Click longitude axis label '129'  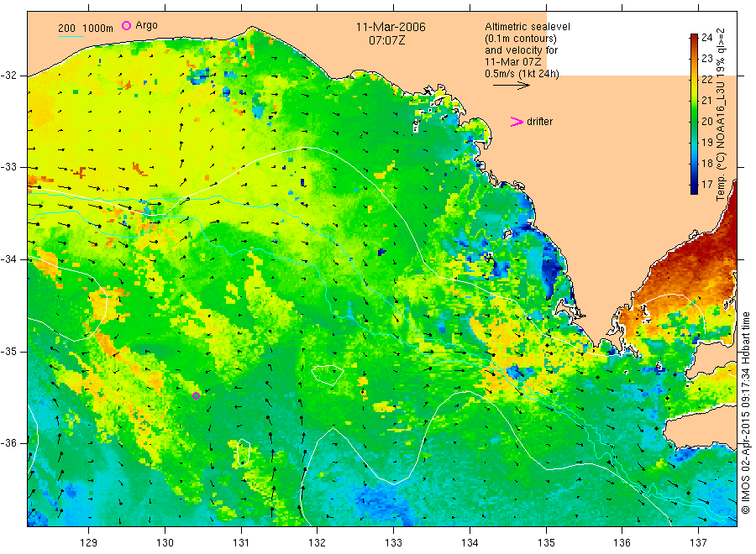click(89, 543)
